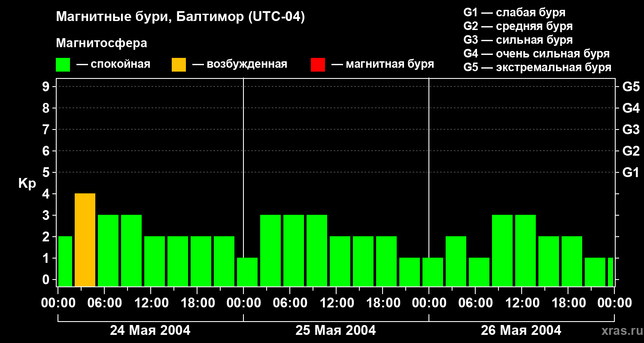644x343 pixels.
Task: Click the G3 label on right axis
Action: click(631, 129)
